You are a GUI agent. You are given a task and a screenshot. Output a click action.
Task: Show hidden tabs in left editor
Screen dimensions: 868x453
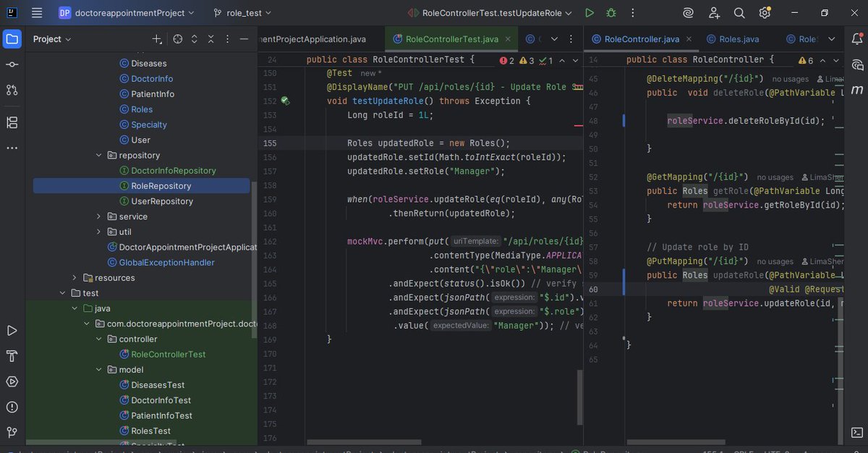(555, 39)
